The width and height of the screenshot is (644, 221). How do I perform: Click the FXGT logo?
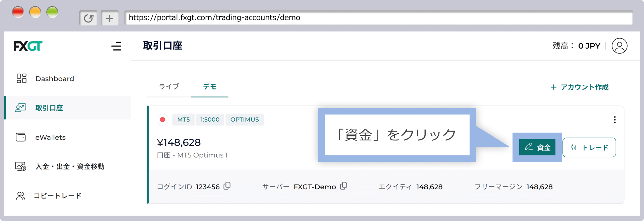(x=28, y=46)
